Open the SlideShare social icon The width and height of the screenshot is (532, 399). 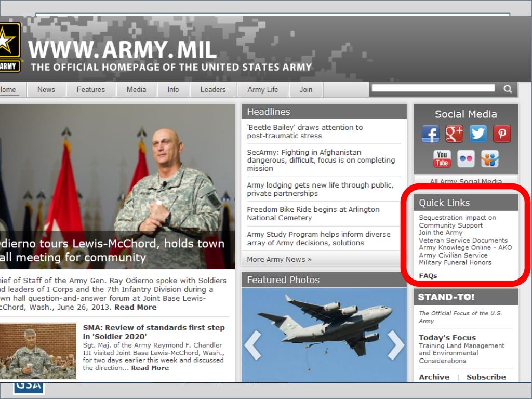489,159
